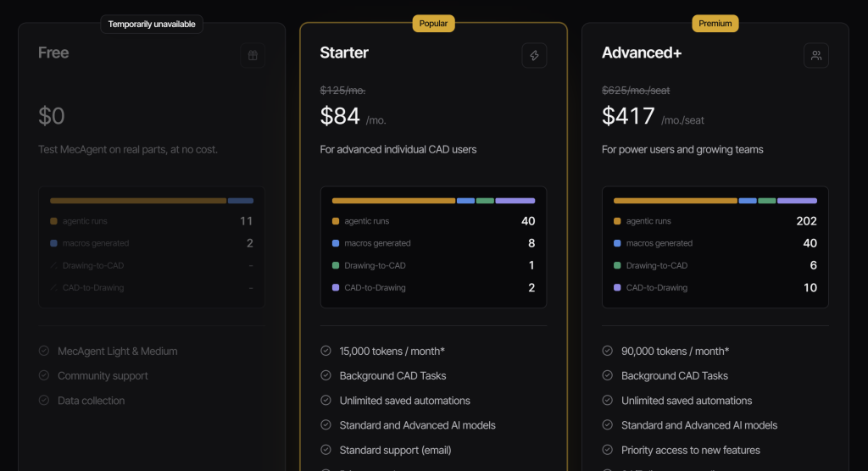Click the check icon beside MecAgent Light & Medium
The width and height of the screenshot is (868, 471).
point(44,351)
